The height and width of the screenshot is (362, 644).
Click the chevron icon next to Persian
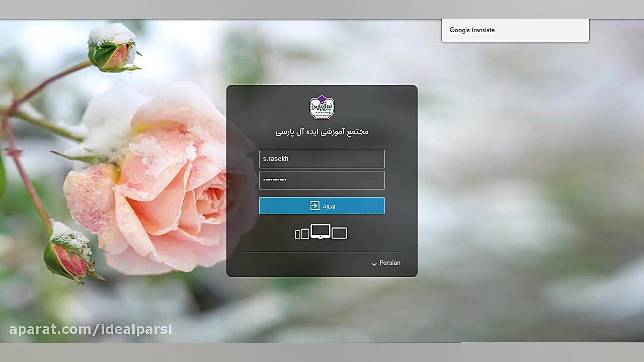coord(374,263)
